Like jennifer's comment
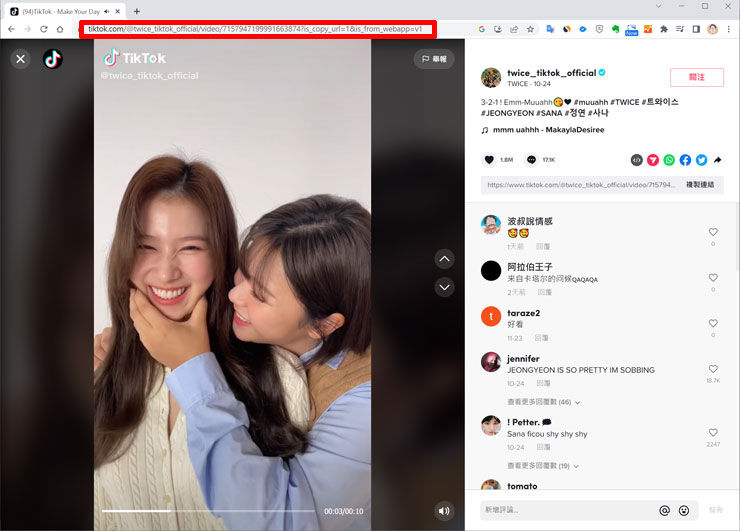 tap(713, 369)
